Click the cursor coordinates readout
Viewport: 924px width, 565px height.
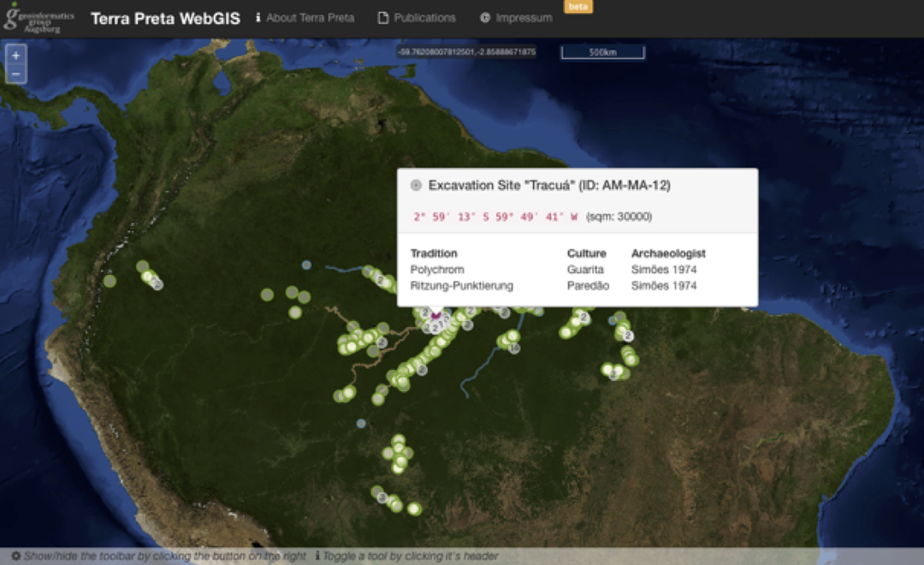tap(466, 52)
